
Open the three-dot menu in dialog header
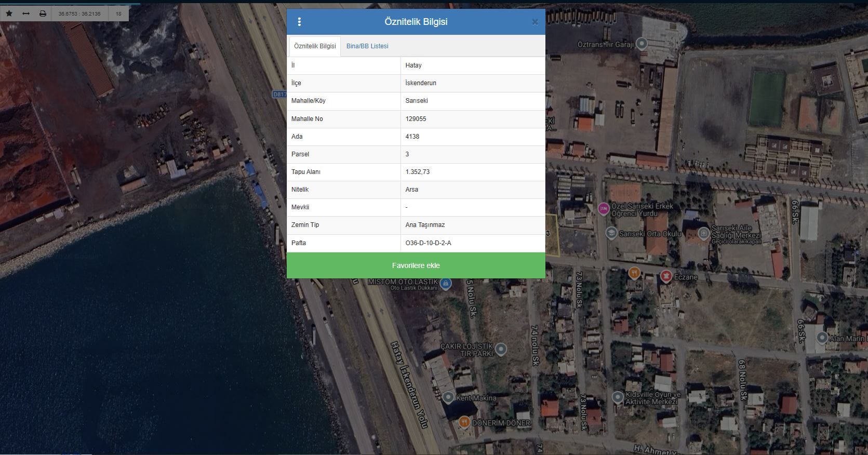click(x=299, y=22)
